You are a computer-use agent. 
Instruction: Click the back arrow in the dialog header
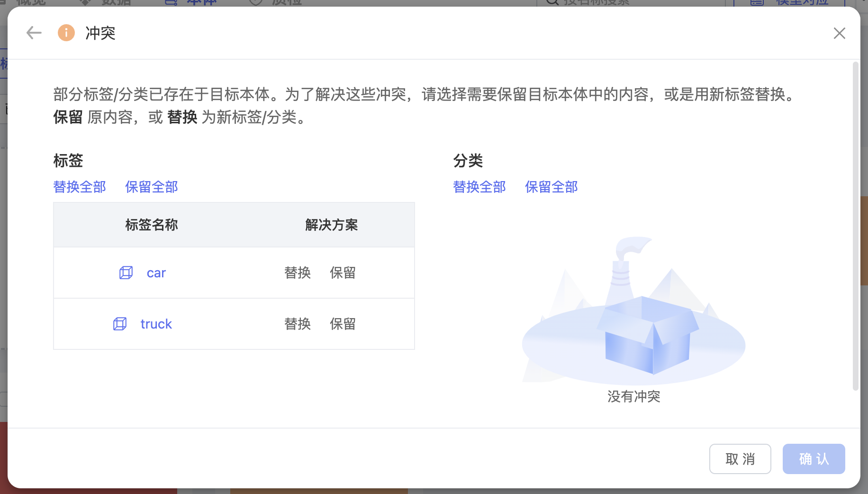click(34, 33)
